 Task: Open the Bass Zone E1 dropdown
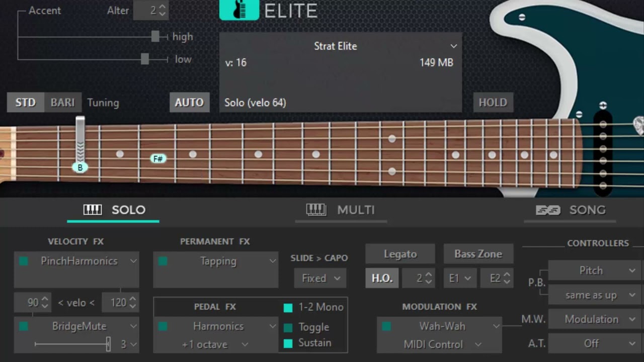click(x=460, y=278)
